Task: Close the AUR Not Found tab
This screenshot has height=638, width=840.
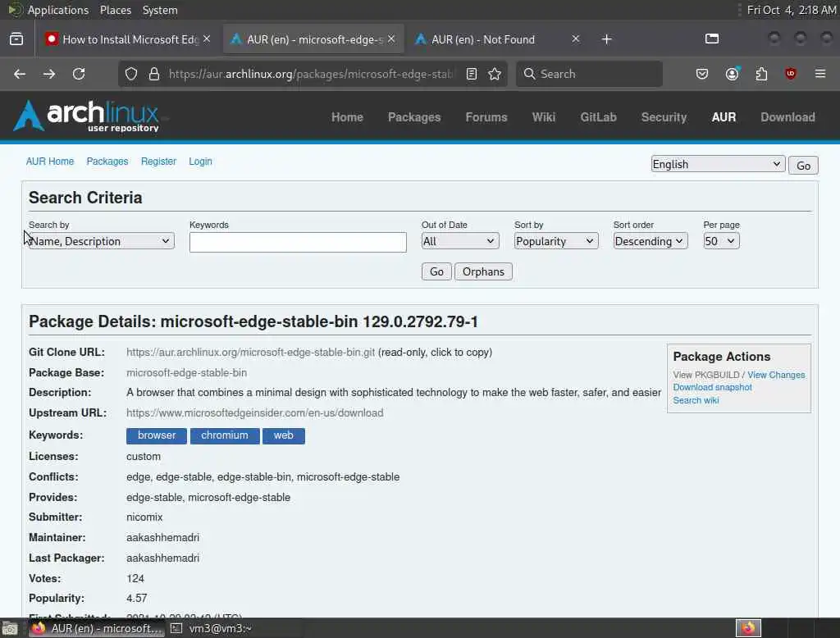Action: (575, 39)
